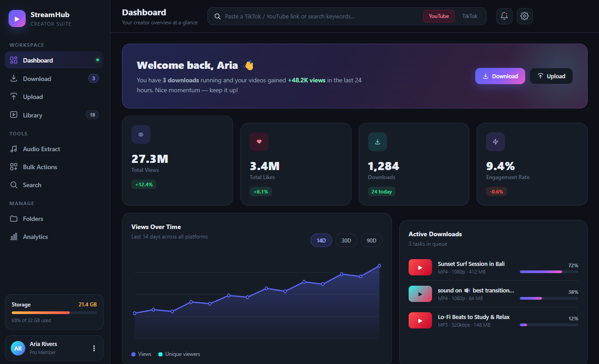Click the Lo-Fi Beats to Study & Relax title

(474, 317)
